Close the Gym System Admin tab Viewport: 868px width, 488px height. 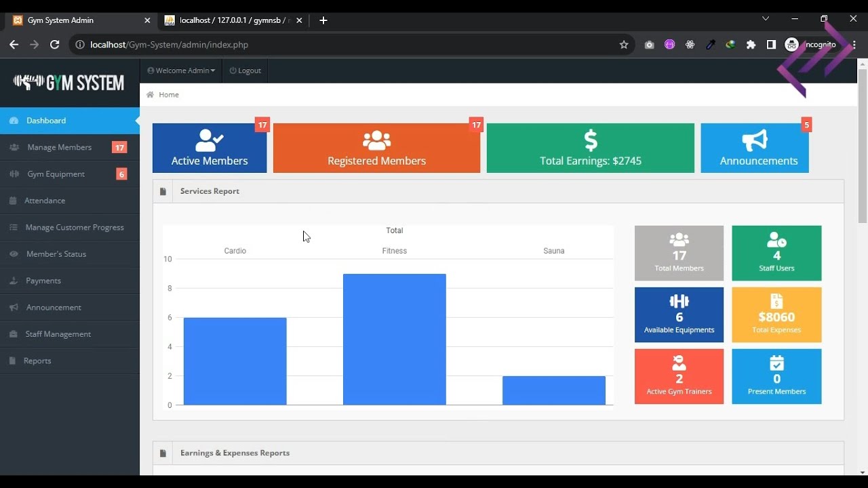click(x=147, y=20)
